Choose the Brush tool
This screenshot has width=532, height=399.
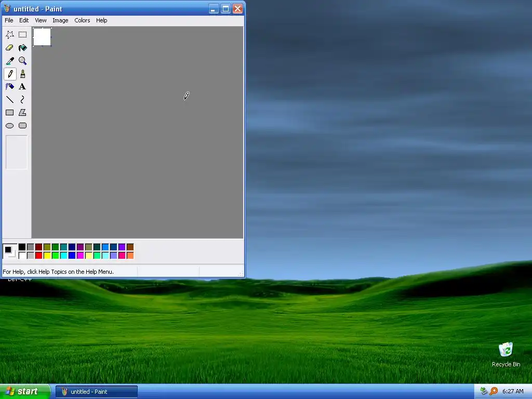(22, 74)
